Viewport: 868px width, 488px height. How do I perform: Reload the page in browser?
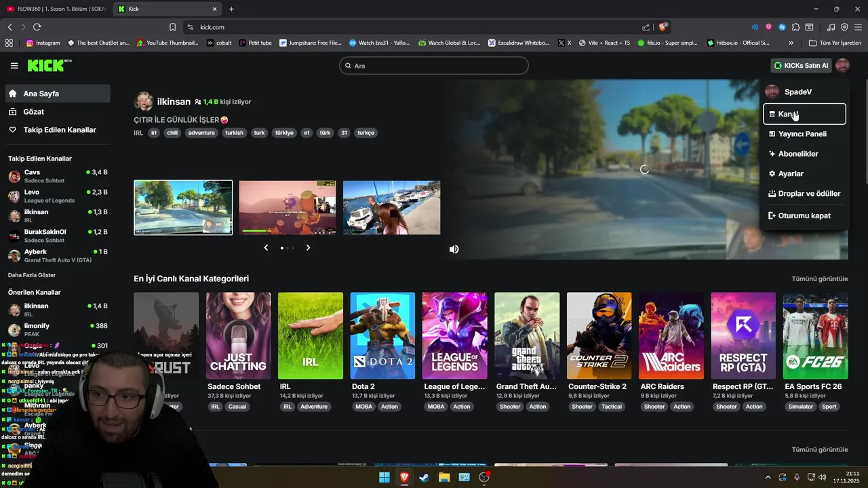(x=37, y=27)
